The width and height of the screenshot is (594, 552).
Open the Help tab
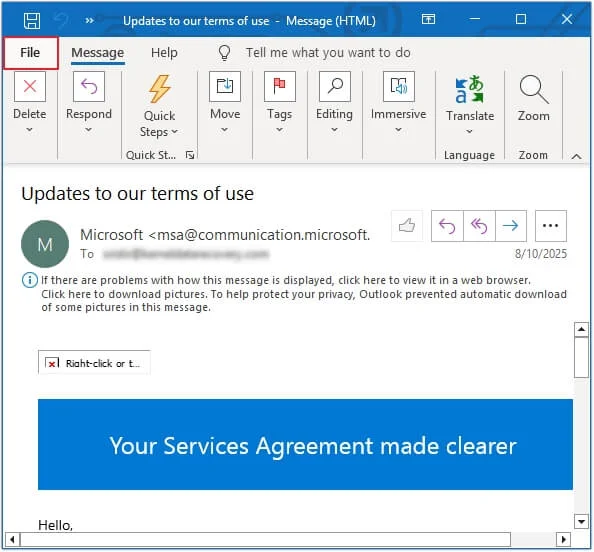[x=164, y=53]
